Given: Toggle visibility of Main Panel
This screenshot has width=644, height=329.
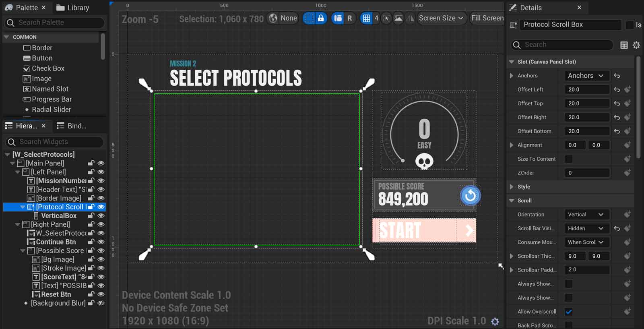Looking at the screenshot, I should point(101,163).
